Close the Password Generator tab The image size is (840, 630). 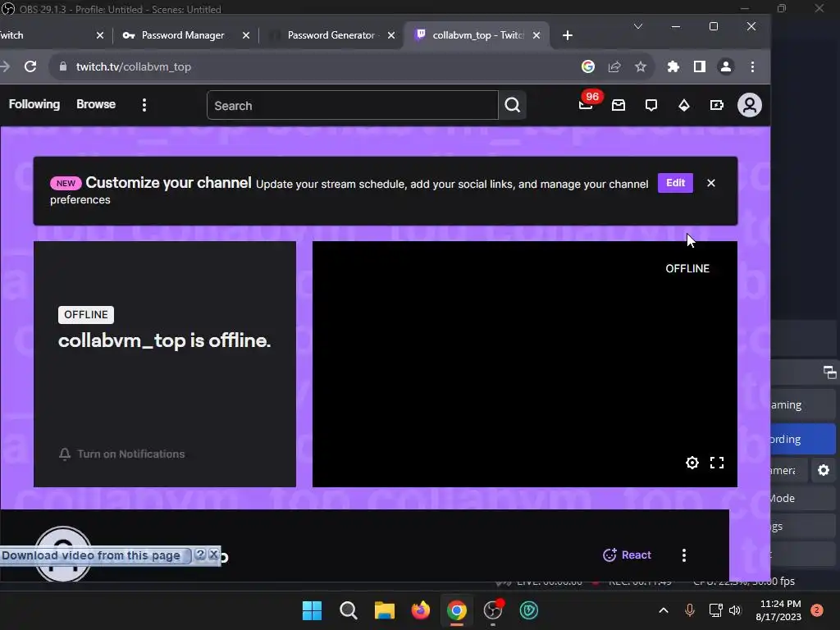391,34
